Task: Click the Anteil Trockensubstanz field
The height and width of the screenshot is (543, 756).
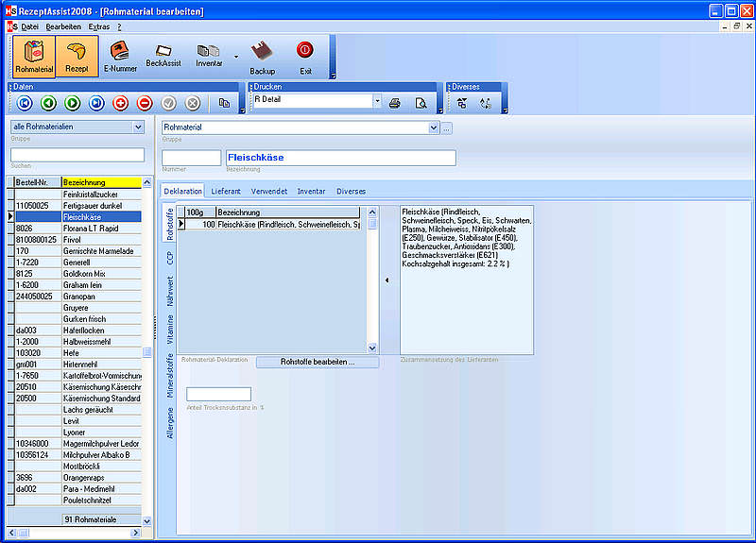Action: coord(218,394)
